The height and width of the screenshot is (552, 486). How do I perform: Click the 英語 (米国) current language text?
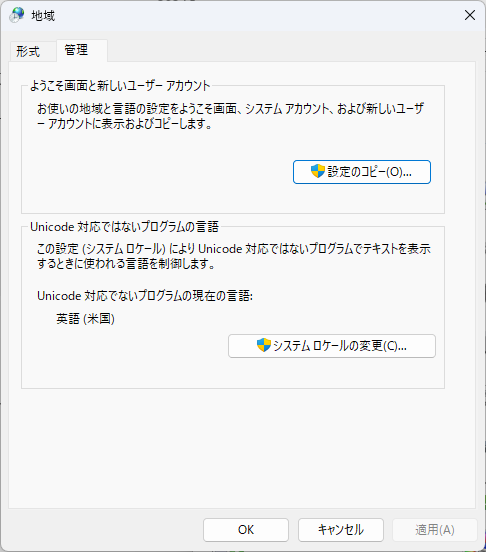[86, 319]
